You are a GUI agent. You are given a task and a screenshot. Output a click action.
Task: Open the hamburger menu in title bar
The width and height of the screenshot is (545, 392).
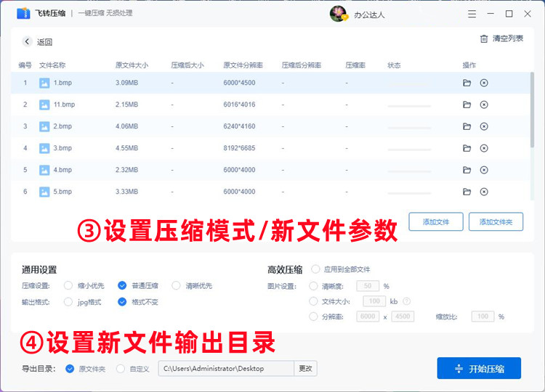[x=472, y=14]
